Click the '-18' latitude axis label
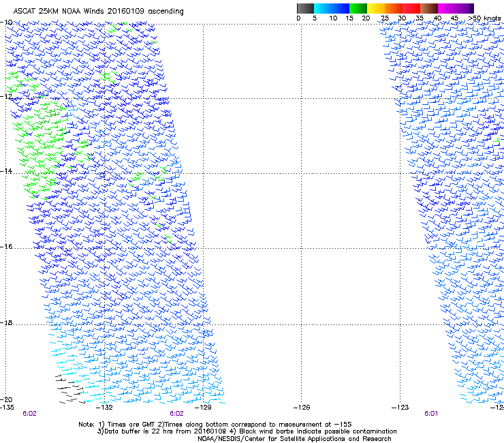This screenshot has width=504, height=443. click(6, 322)
